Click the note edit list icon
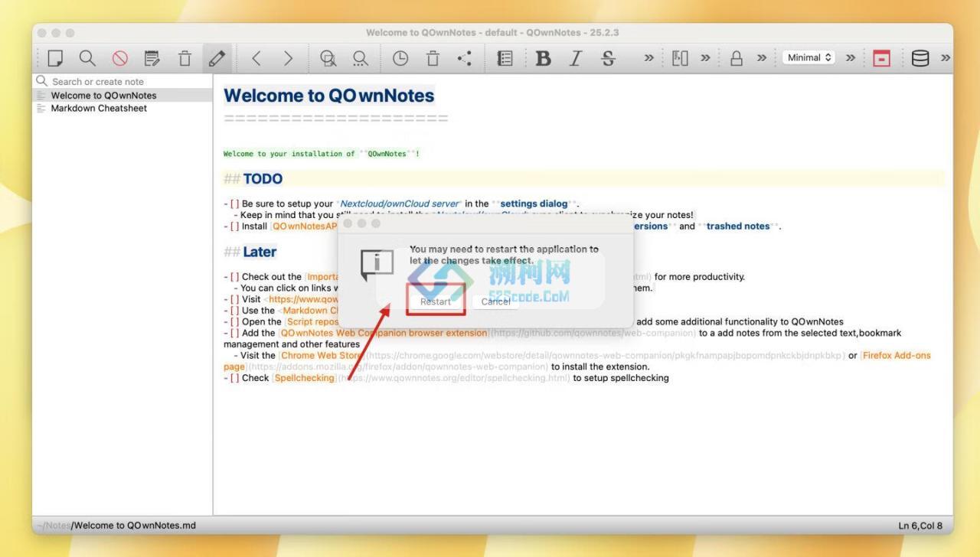The height and width of the screenshot is (557, 980). pos(152,58)
